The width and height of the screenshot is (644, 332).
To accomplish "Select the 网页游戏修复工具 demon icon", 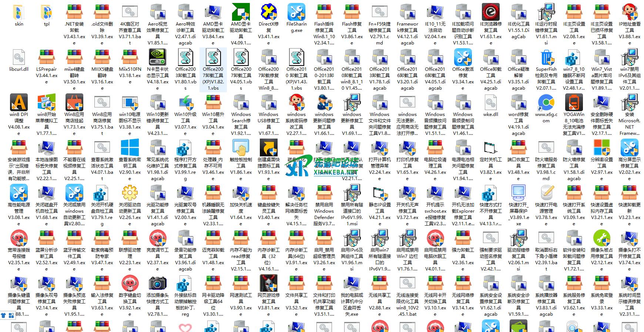I will [269, 283].
